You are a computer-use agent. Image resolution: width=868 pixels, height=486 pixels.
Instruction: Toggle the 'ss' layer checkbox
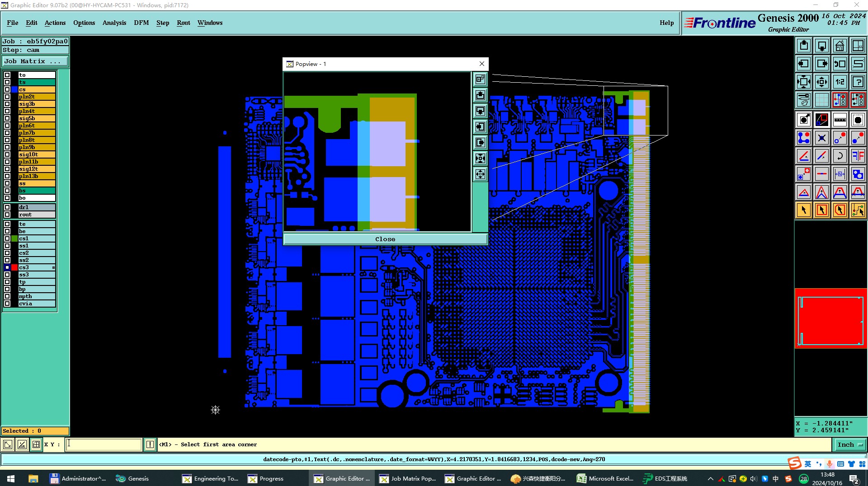(7, 183)
